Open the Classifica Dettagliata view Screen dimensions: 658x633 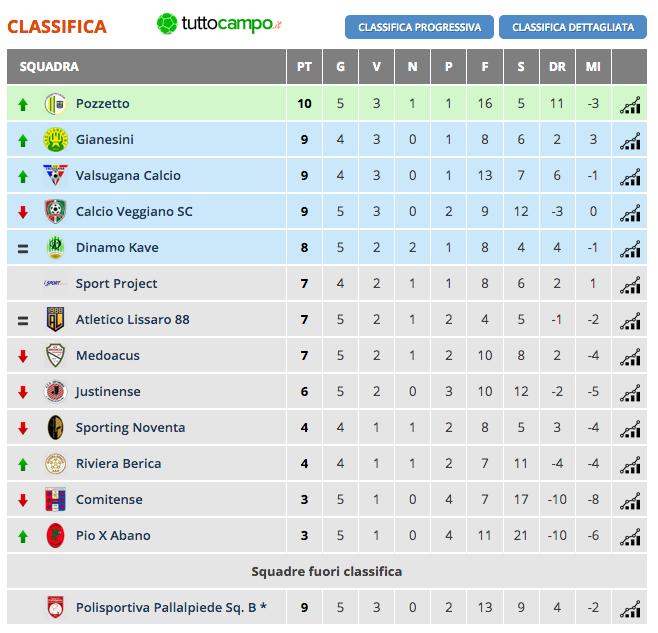pos(573,27)
